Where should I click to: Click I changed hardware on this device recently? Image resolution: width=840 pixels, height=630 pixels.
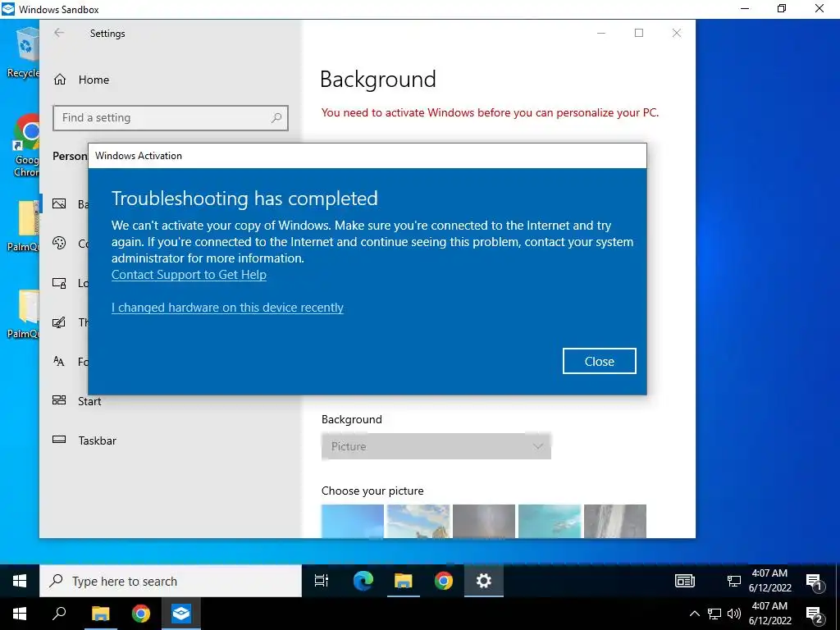click(x=227, y=308)
